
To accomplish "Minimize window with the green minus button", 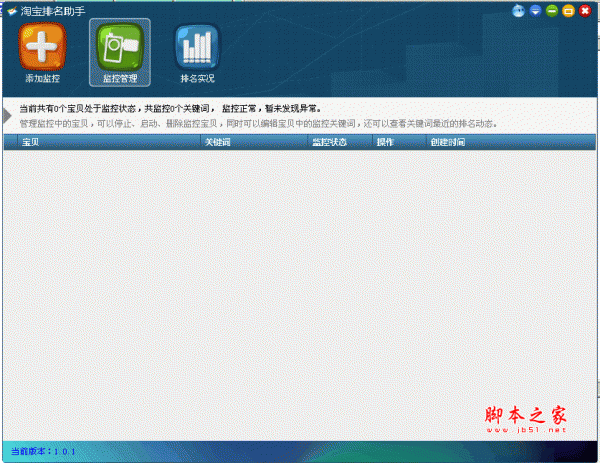I will click(x=552, y=11).
